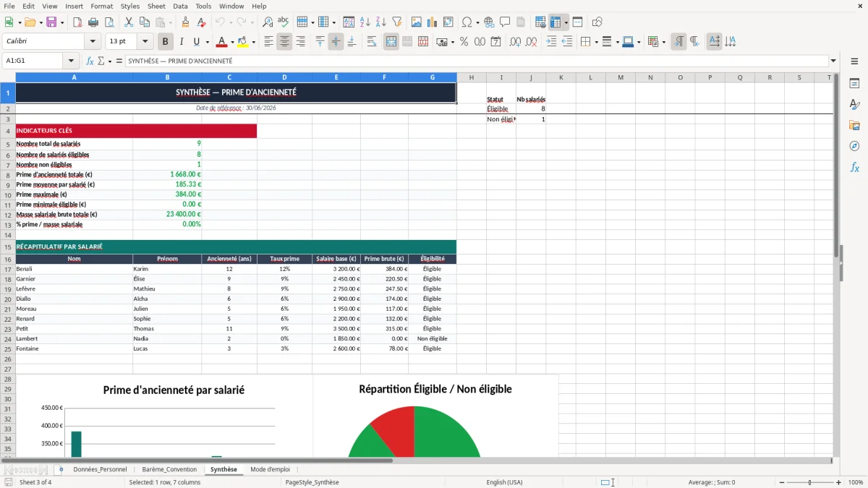
Task: Click the AutoFilter funnel icon
Action: point(396,22)
